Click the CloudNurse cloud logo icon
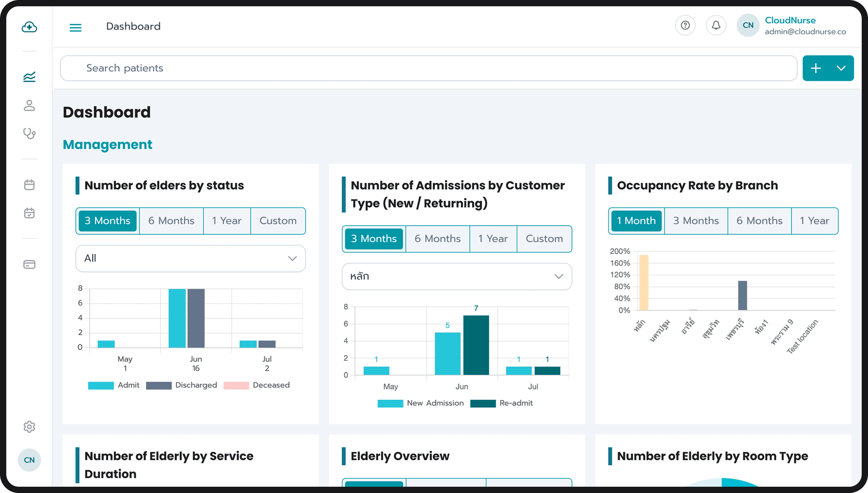The width and height of the screenshot is (868, 493). pyautogui.click(x=29, y=27)
